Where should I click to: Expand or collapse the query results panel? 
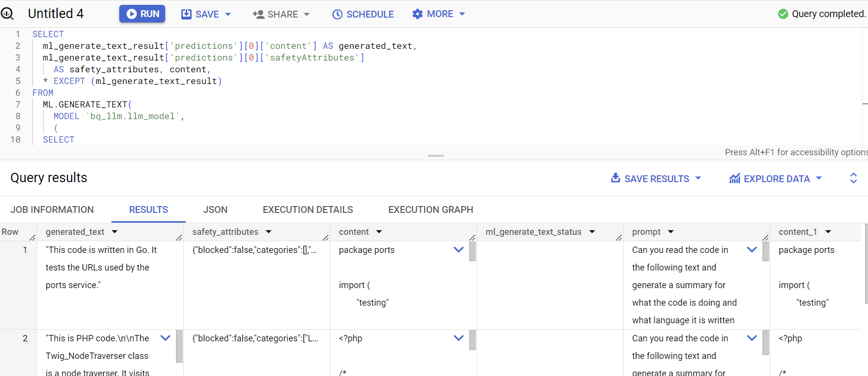pos(853,178)
